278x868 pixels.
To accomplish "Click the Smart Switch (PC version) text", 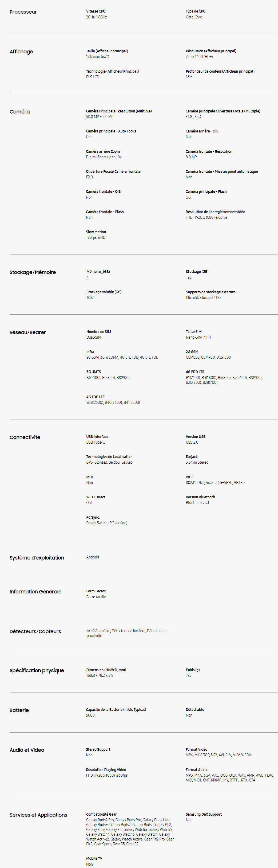I will (107, 523).
